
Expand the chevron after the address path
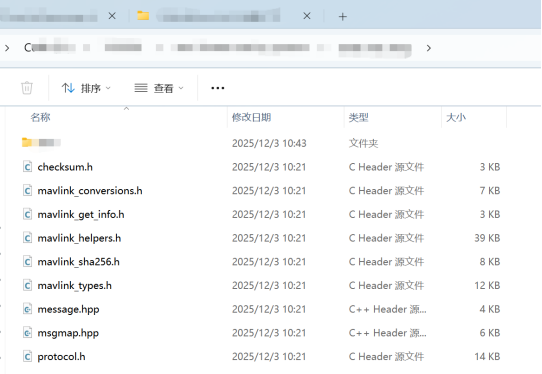pyautogui.click(x=429, y=48)
